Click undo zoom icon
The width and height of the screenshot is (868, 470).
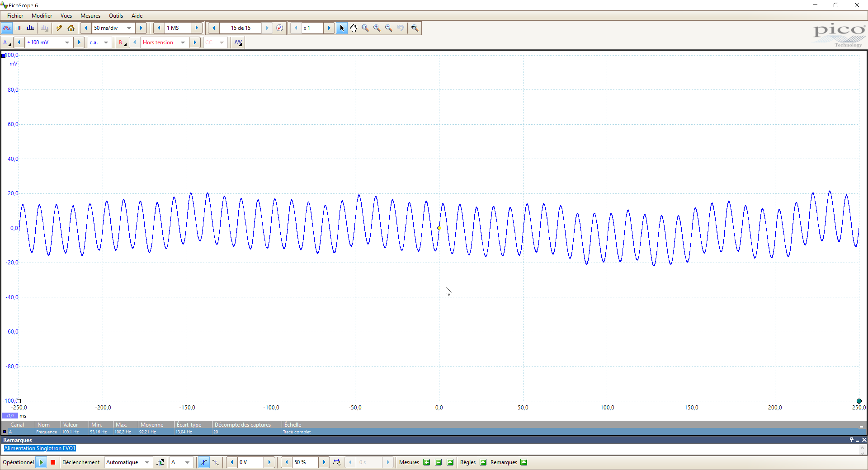401,28
